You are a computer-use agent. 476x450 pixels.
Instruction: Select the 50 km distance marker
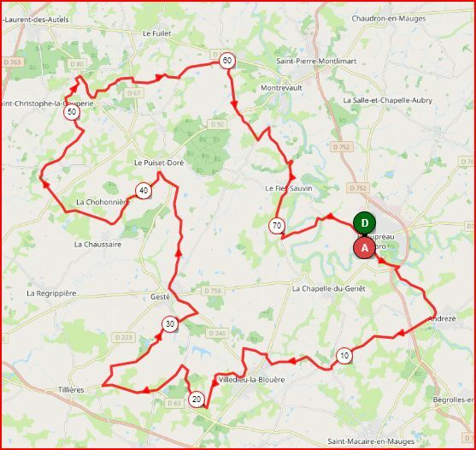(72, 112)
